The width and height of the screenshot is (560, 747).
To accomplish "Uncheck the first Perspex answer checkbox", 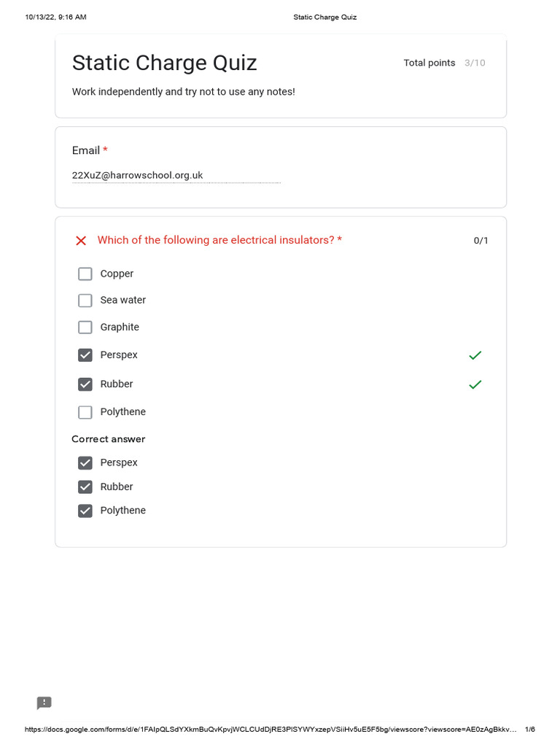I will (85, 355).
